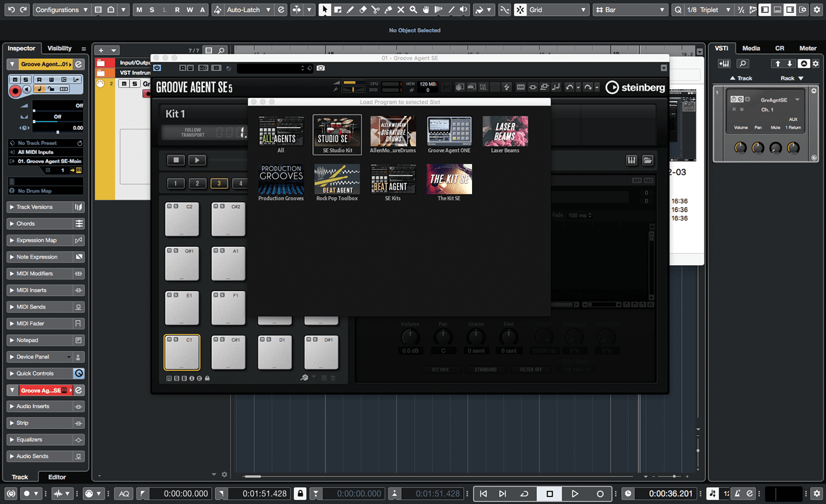The image size is (826, 504).
Task: Adjust the Pan knob in Groove Agent
Action: click(442, 337)
